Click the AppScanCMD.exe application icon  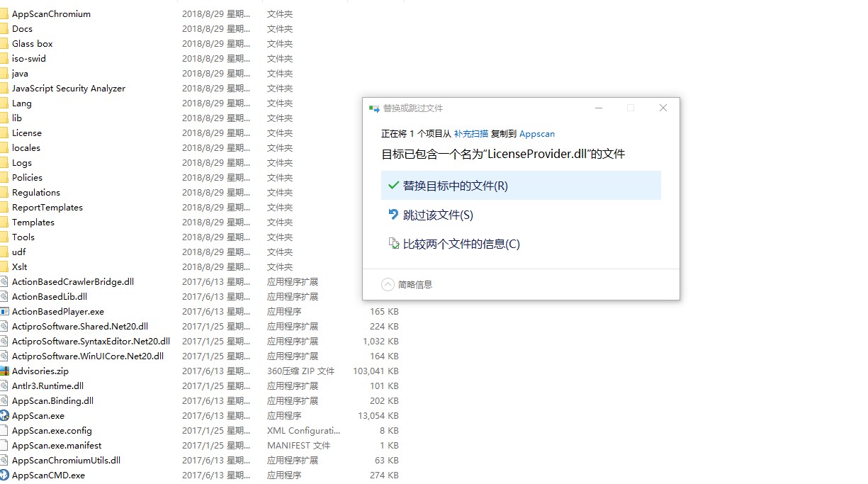click(x=4, y=475)
